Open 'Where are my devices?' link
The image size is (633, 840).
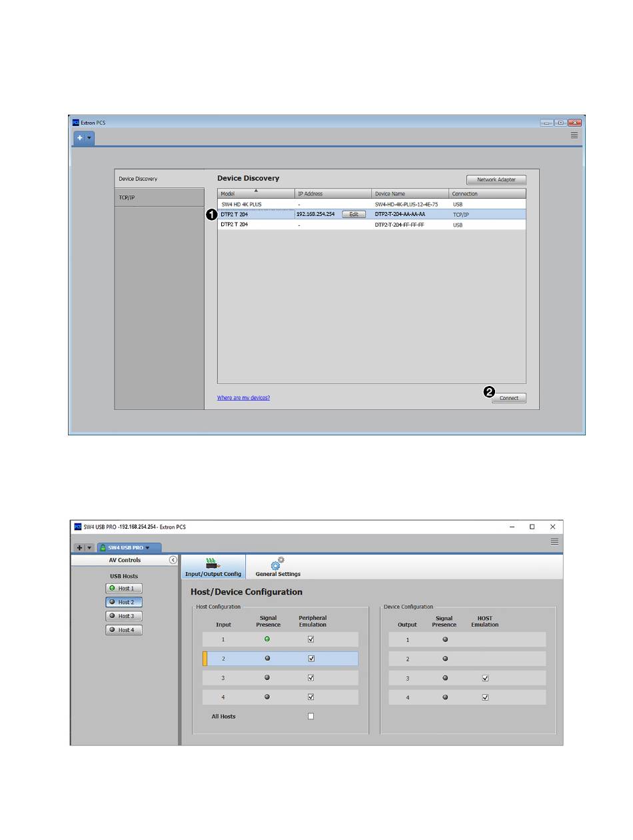coord(243,398)
